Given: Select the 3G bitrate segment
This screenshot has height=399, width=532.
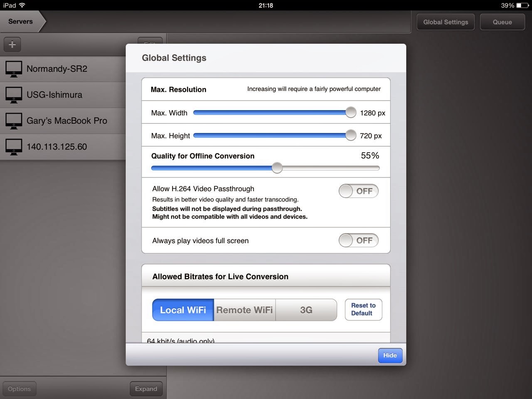Looking at the screenshot, I should (306, 310).
